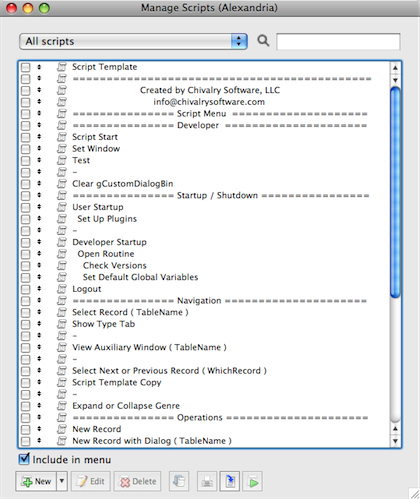Image resolution: width=420 pixels, height=499 pixels.
Task: Click inside the script search field
Action: (338, 41)
